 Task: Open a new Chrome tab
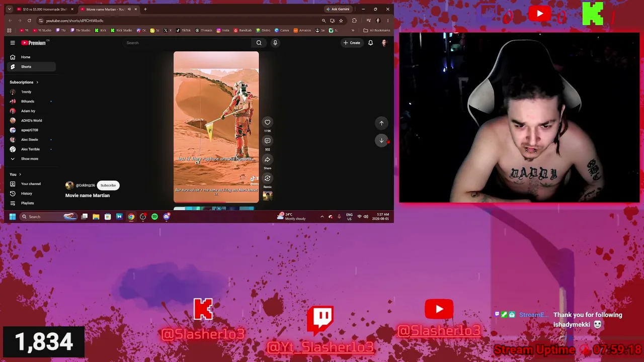(145, 9)
